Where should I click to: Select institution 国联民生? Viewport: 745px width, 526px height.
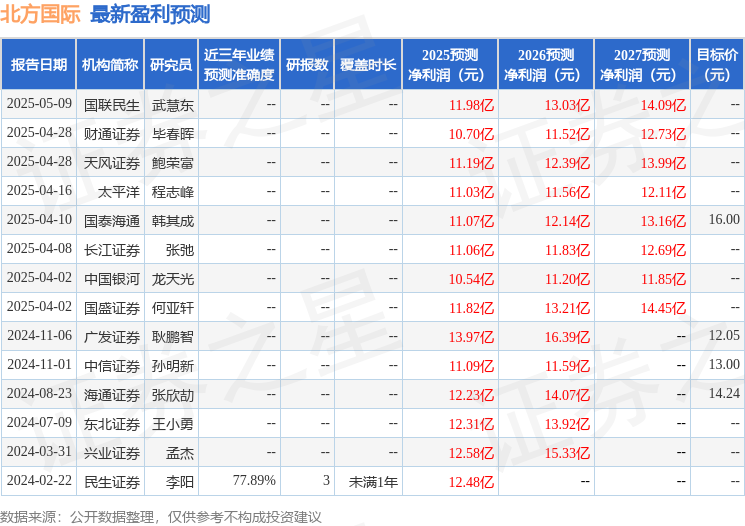(x=112, y=105)
